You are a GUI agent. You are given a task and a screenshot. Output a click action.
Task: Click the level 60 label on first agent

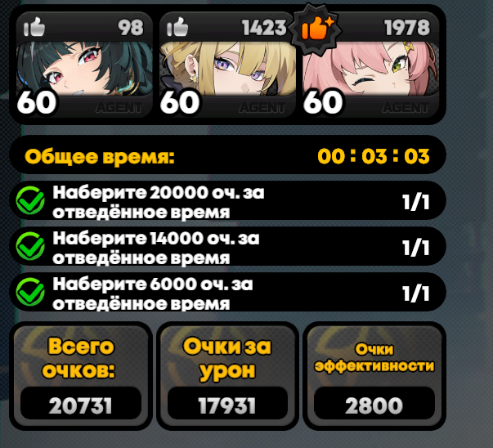click(x=37, y=102)
